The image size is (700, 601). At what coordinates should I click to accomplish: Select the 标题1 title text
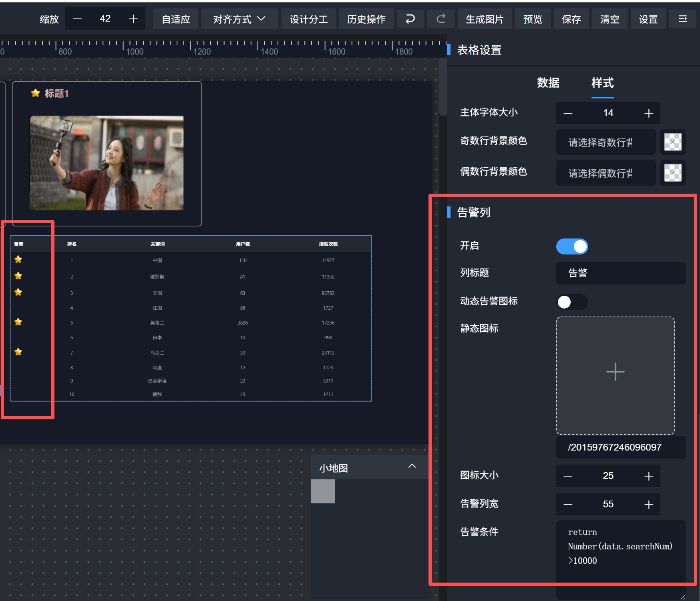pos(57,93)
